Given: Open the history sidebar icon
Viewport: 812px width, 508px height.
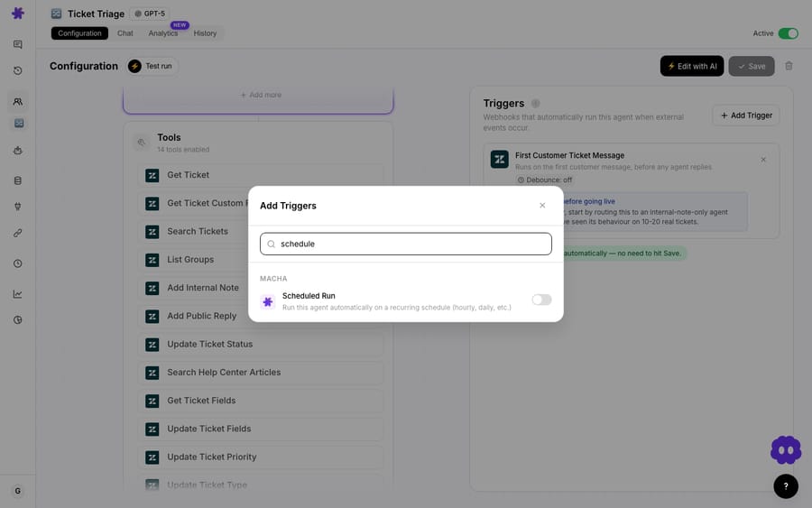Looking at the screenshot, I should coord(18,71).
